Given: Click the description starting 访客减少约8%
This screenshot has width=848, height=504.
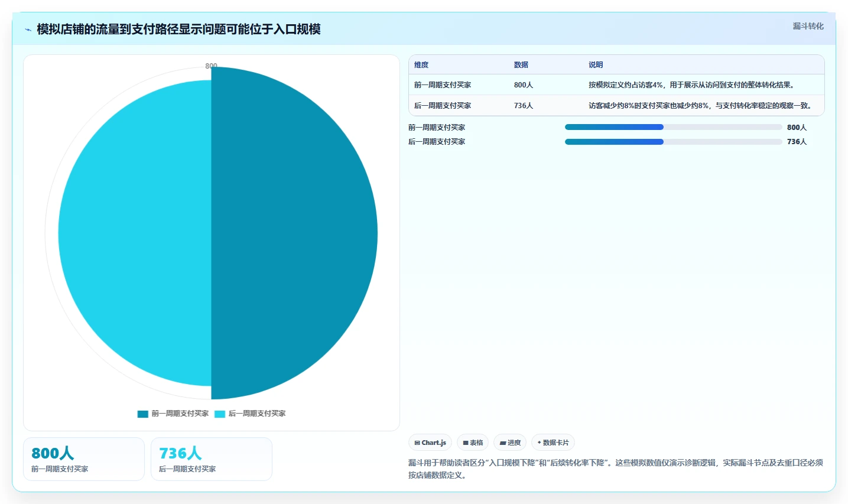Looking at the screenshot, I should click(x=701, y=106).
